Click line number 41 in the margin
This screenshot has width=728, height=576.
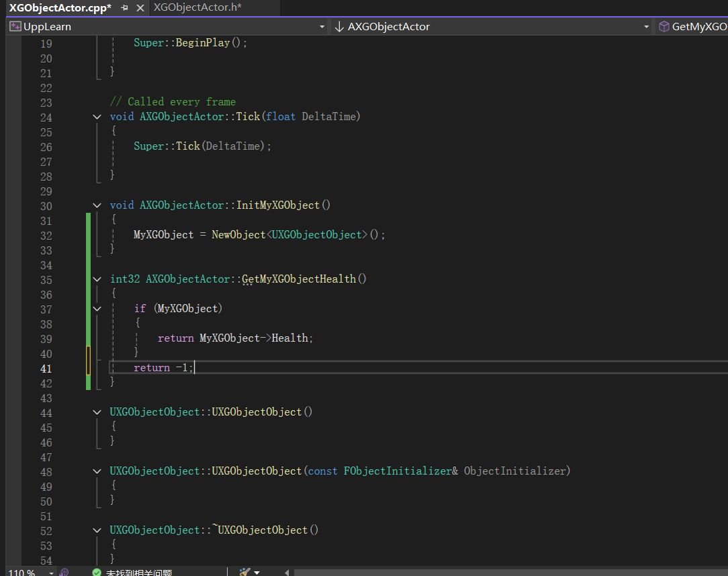pos(46,369)
